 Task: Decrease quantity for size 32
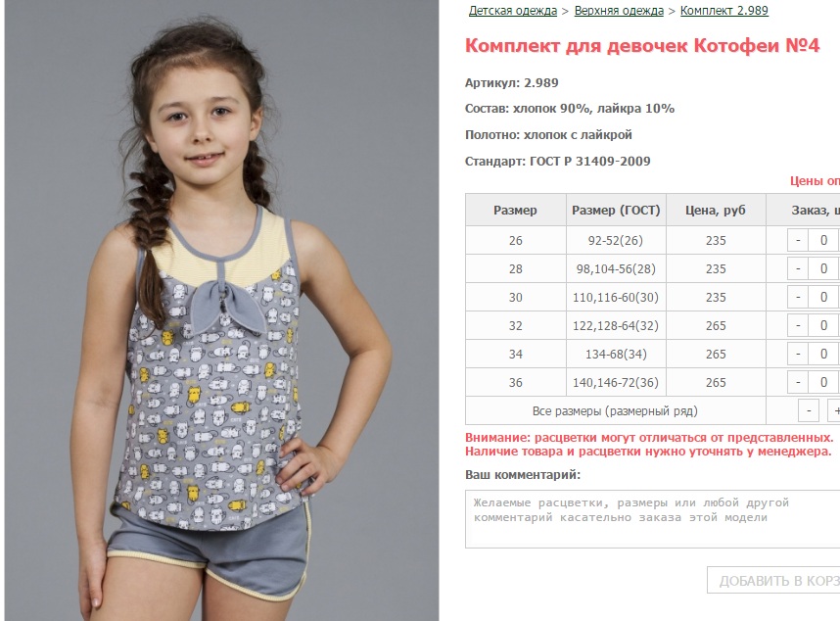[798, 325]
